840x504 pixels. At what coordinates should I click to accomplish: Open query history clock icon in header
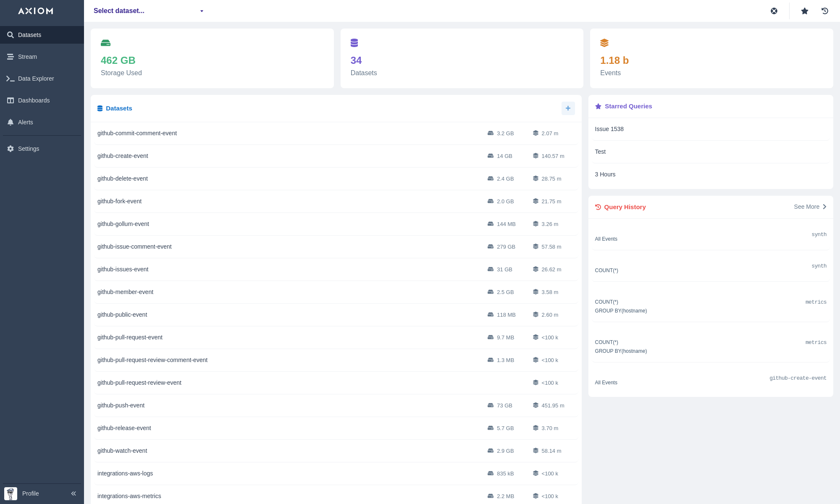pos(824,11)
